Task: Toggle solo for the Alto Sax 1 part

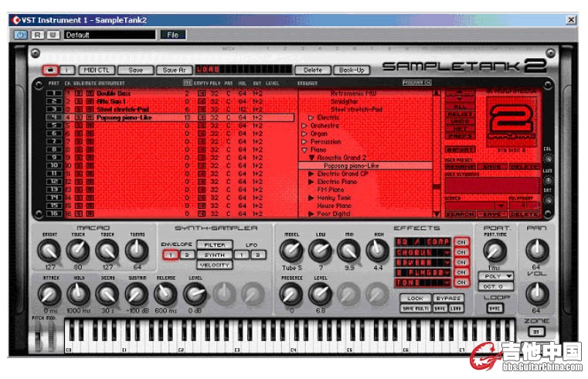Action: [79, 101]
